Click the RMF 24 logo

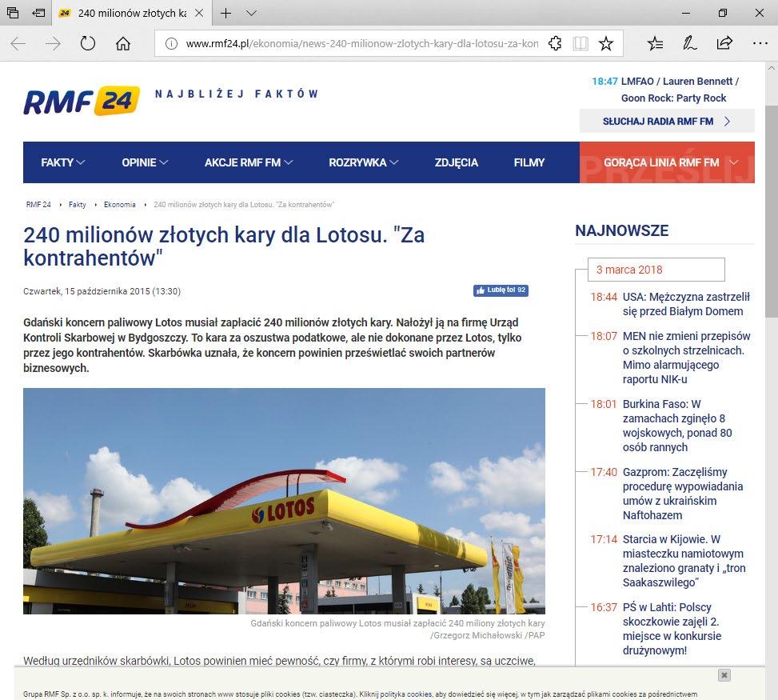point(82,101)
